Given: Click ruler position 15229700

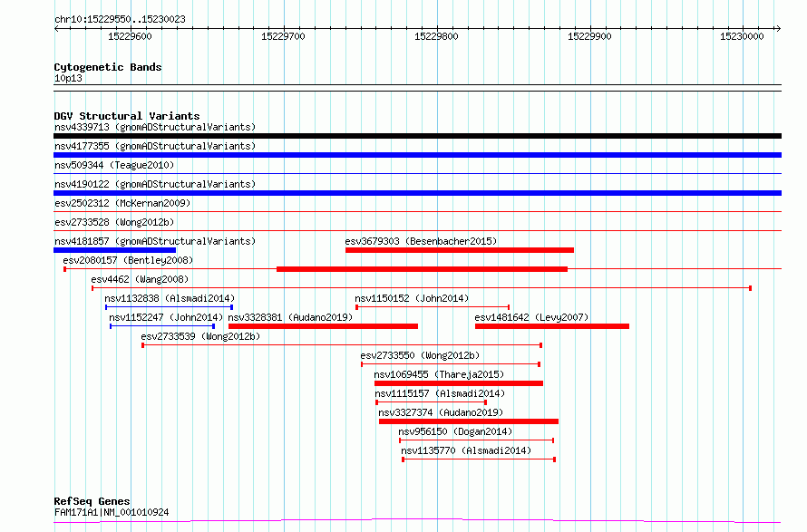Looking at the screenshot, I should pos(283,36).
